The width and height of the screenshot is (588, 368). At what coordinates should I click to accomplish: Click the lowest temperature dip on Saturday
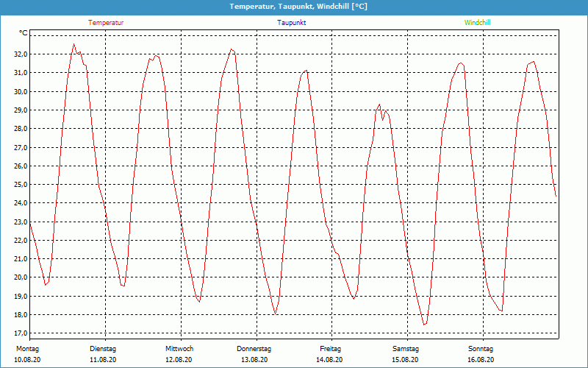pyautogui.click(x=425, y=324)
